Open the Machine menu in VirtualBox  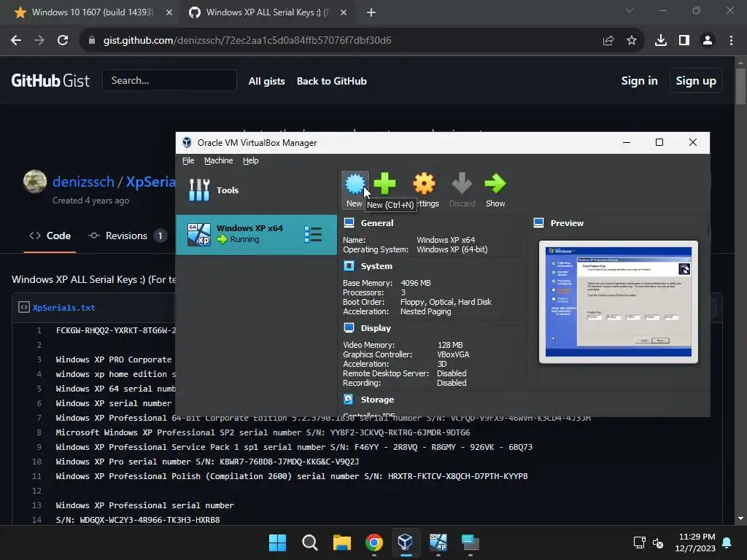(219, 160)
